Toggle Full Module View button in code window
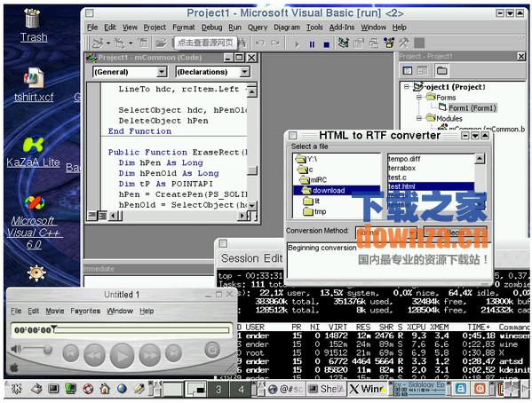This screenshot has height=403, width=532. (x=102, y=216)
